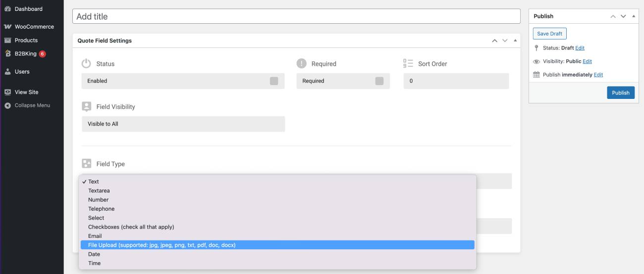Choose the Select field type option

277,218
